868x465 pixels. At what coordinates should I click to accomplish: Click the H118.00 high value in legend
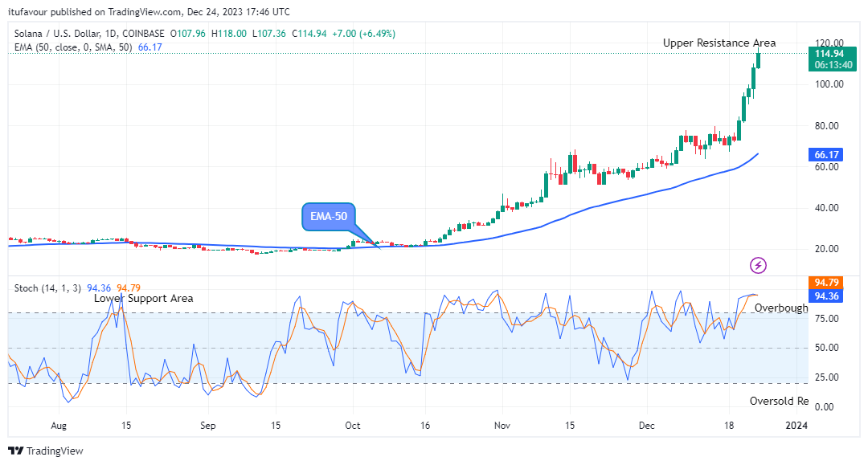pyautogui.click(x=228, y=34)
